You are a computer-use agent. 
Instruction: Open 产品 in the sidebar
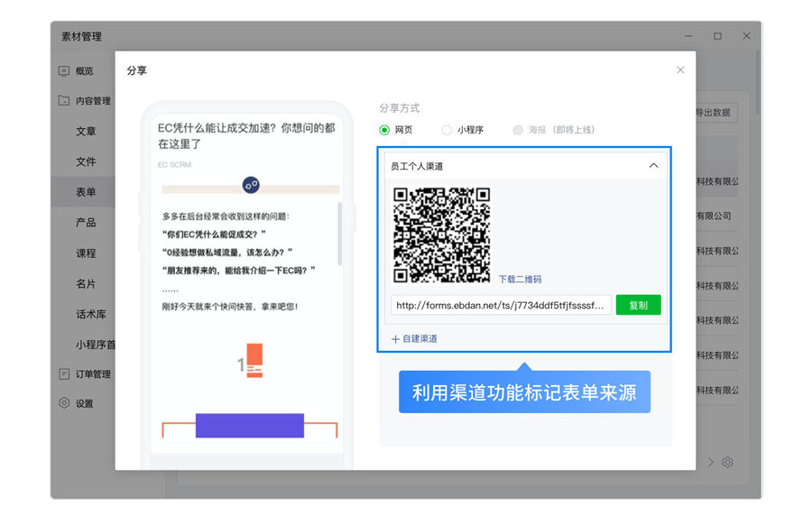pyautogui.click(x=86, y=223)
